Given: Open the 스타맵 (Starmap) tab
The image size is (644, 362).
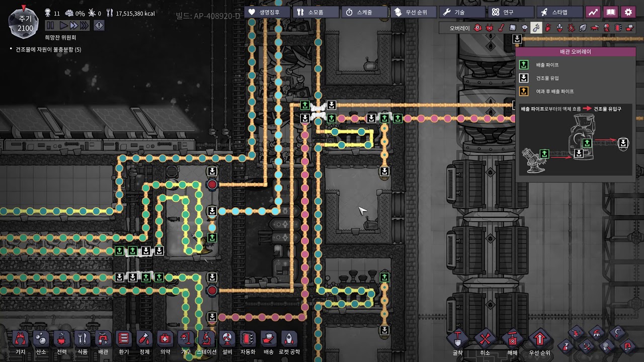Looking at the screenshot, I should pos(559,12).
